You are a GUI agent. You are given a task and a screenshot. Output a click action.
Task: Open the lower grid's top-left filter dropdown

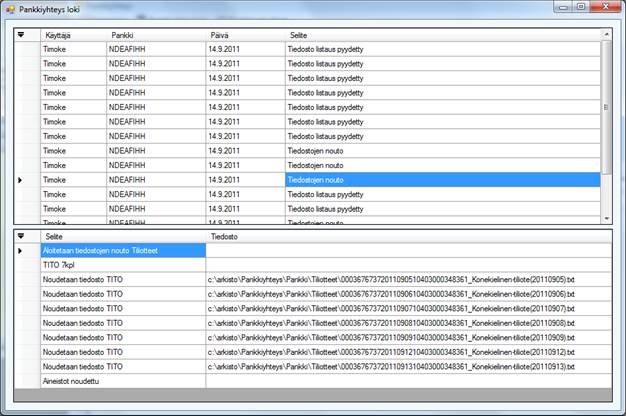click(x=20, y=236)
